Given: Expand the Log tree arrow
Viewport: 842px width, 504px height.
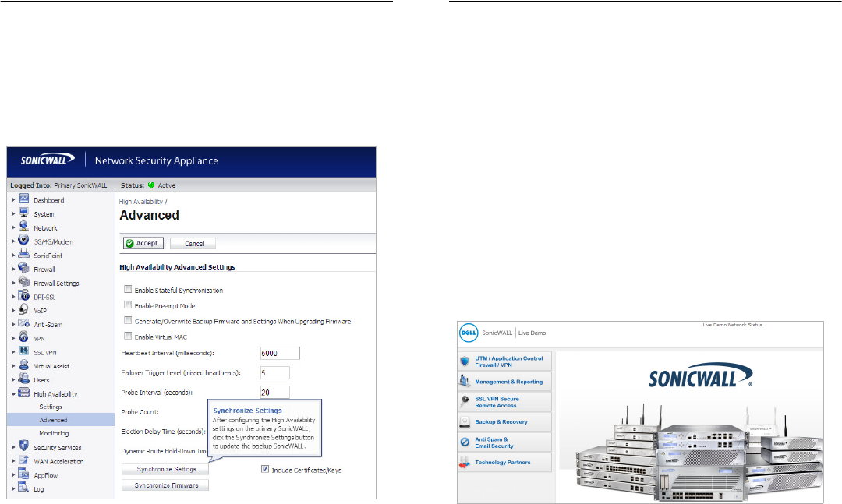Looking at the screenshot, I should (13, 488).
